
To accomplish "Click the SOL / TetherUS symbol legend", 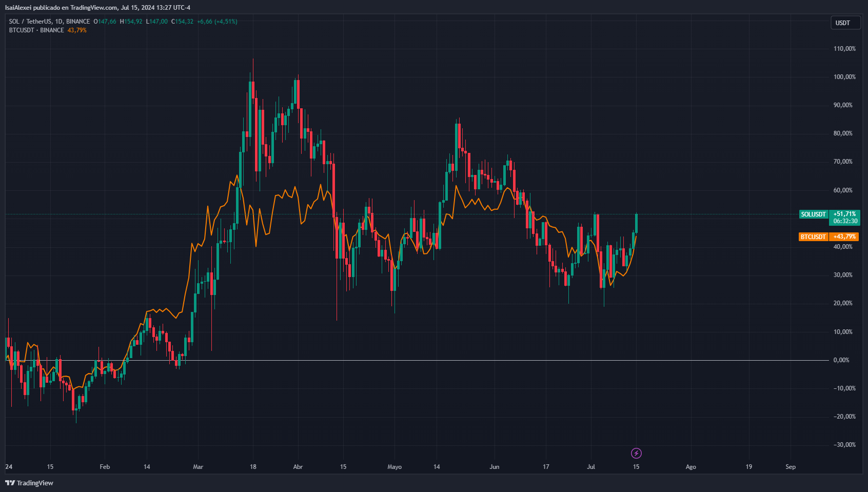I will click(49, 22).
